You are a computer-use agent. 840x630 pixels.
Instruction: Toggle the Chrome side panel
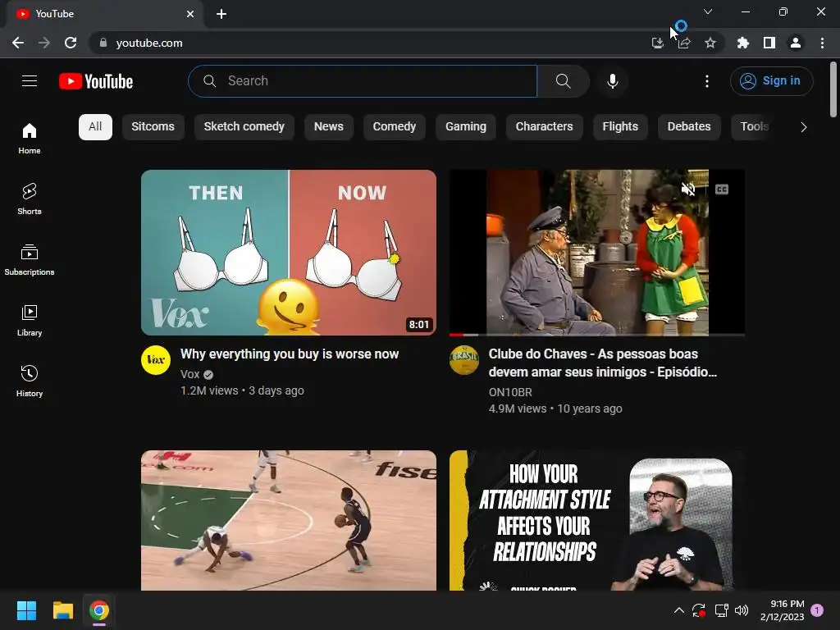pos(769,43)
